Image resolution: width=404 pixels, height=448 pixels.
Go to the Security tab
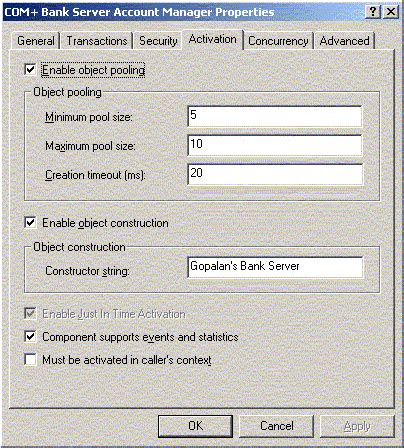[x=158, y=41]
